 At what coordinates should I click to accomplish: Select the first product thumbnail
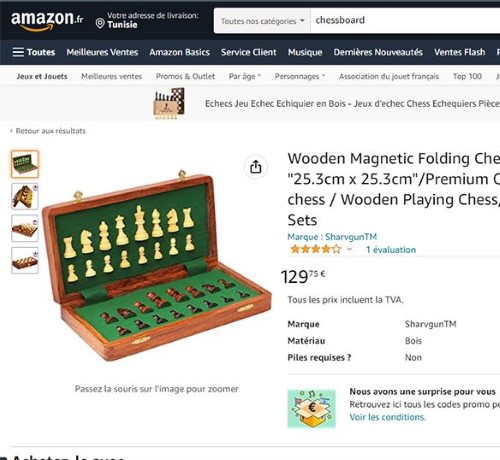pyautogui.click(x=25, y=164)
